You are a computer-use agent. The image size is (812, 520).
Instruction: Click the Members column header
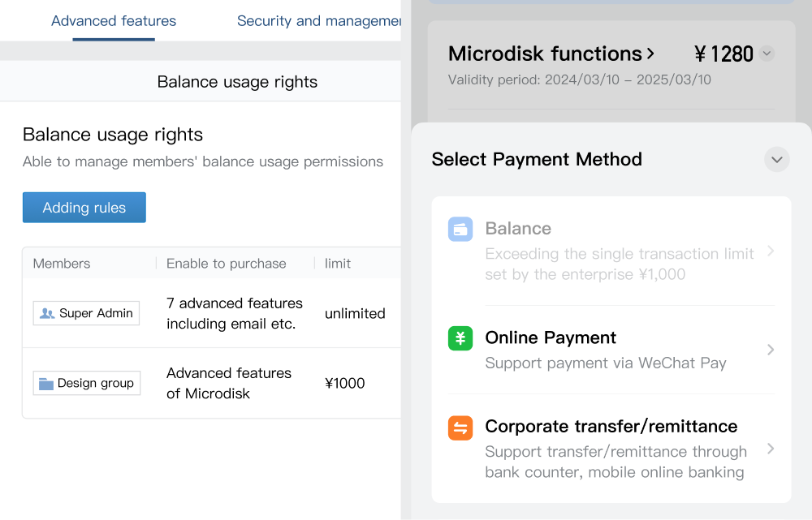62,264
